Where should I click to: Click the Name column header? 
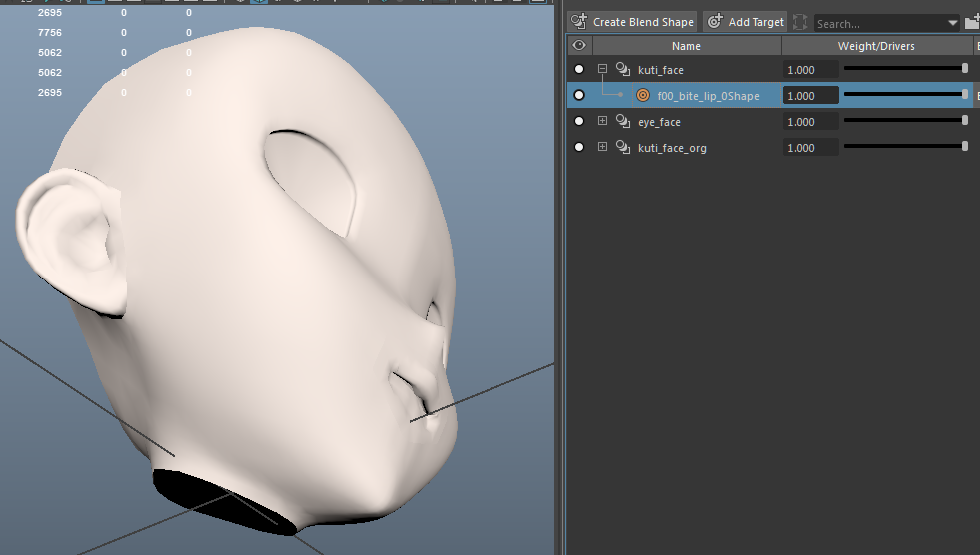tap(687, 46)
